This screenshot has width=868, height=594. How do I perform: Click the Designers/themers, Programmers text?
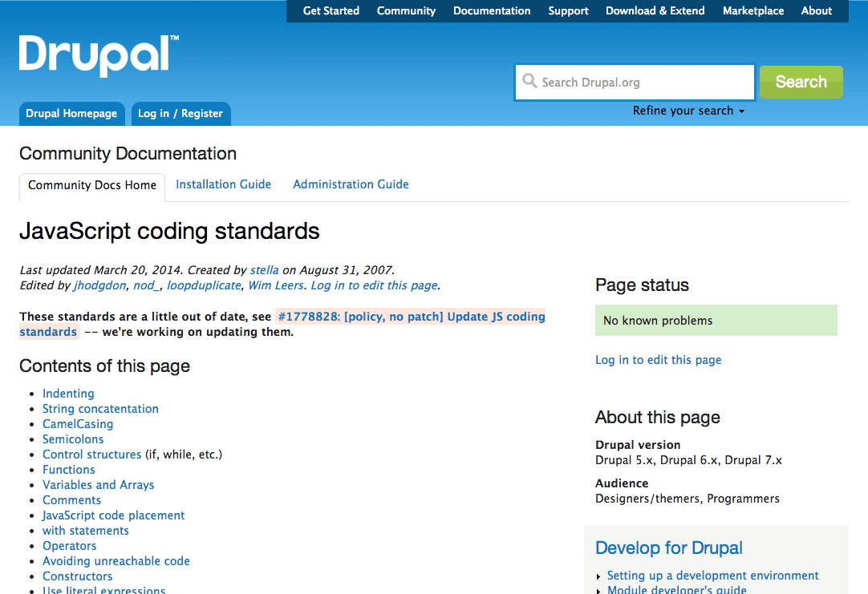click(x=687, y=499)
